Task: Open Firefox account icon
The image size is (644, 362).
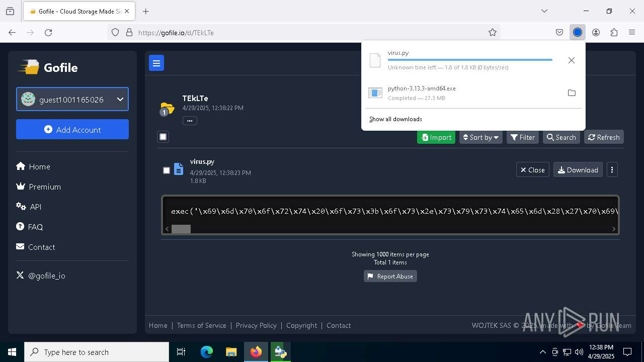Action: coord(596,32)
